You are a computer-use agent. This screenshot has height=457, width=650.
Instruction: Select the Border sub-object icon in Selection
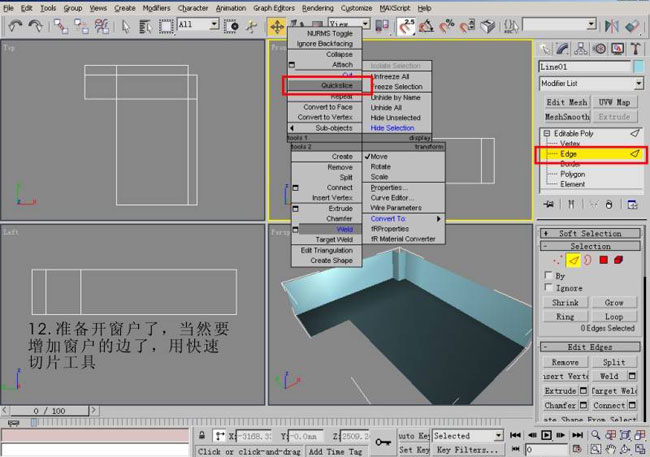pyautogui.click(x=588, y=260)
